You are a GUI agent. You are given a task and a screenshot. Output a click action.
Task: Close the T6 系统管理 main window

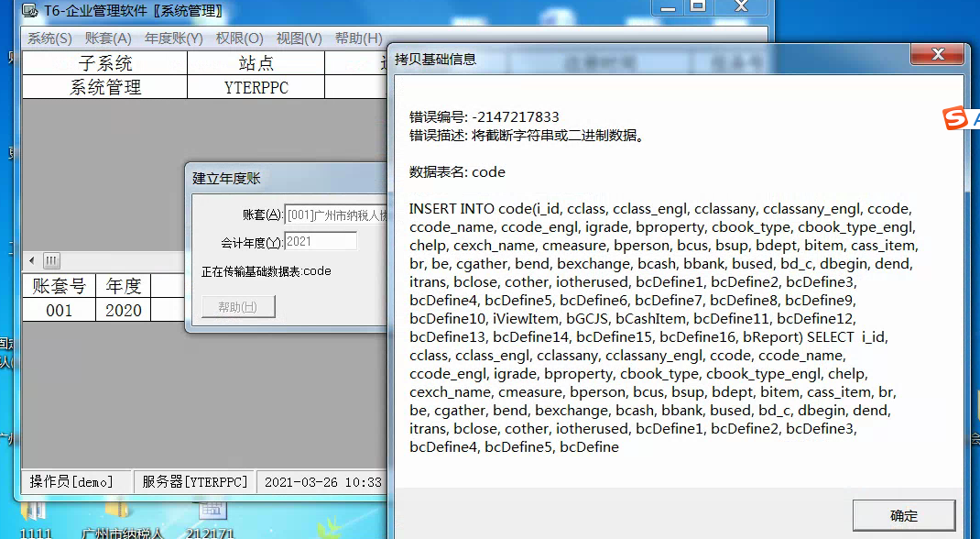click(x=741, y=7)
